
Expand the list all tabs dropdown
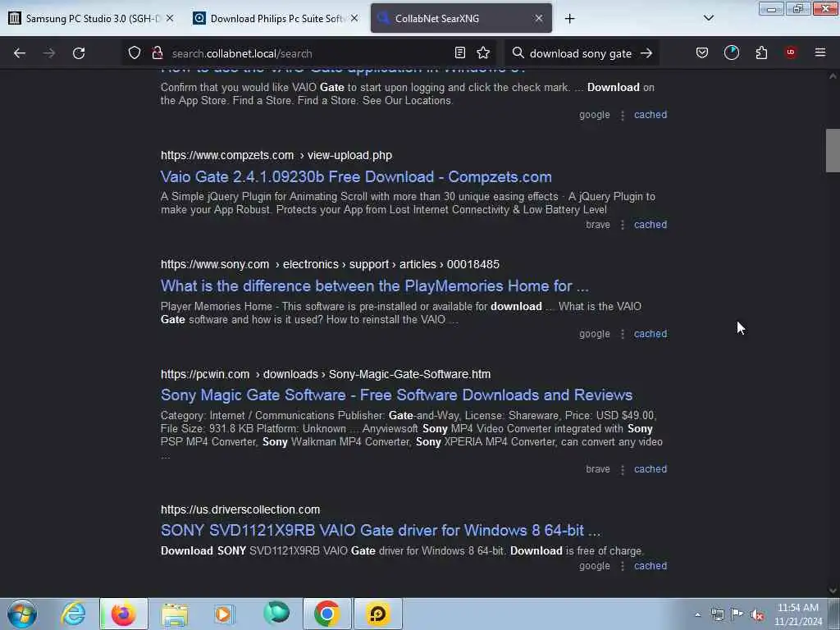coord(708,18)
